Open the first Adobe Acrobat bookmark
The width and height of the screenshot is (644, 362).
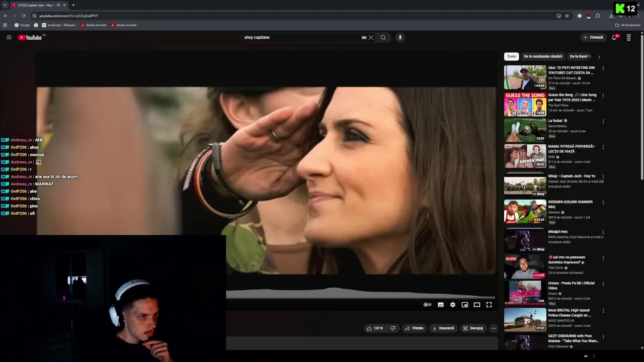94,25
